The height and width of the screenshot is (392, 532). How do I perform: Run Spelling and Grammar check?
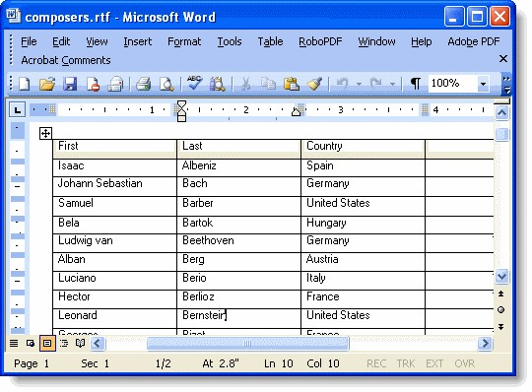point(194,84)
